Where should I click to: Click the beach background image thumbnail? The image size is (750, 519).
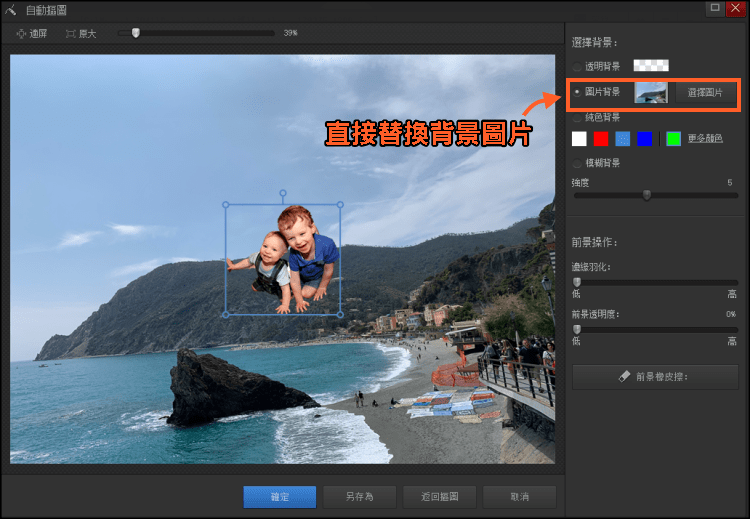[x=651, y=92]
